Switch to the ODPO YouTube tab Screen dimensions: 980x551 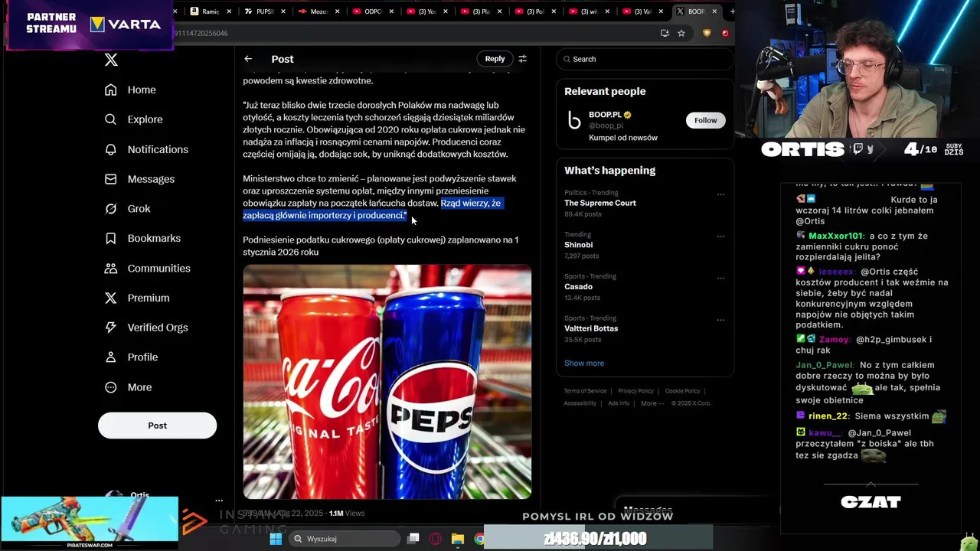click(x=373, y=11)
